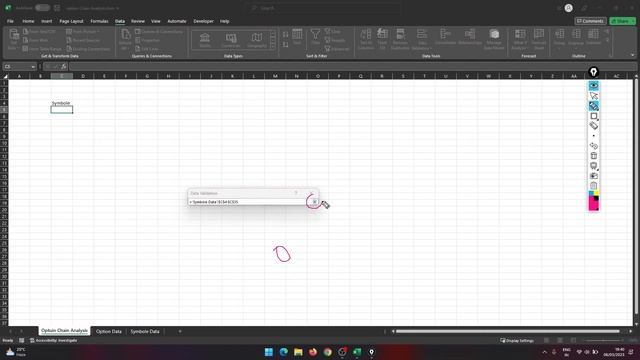
Task: Select the Geography data type
Action: click(x=257, y=40)
